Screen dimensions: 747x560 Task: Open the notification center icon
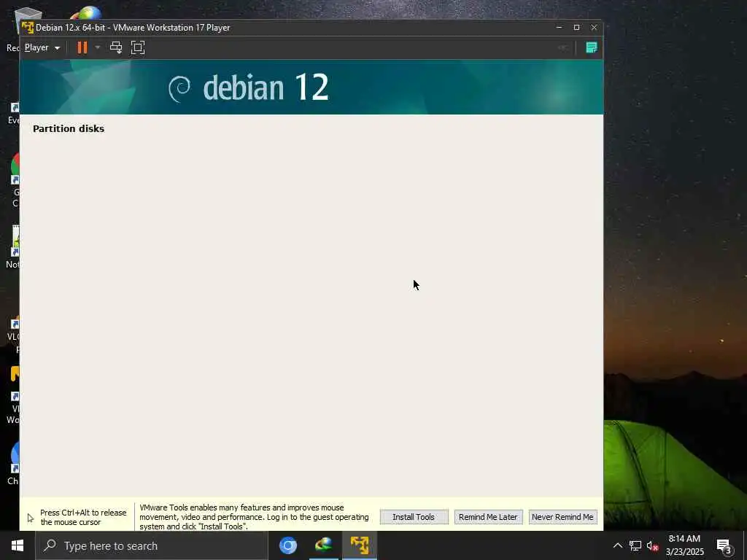[x=724, y=545]
